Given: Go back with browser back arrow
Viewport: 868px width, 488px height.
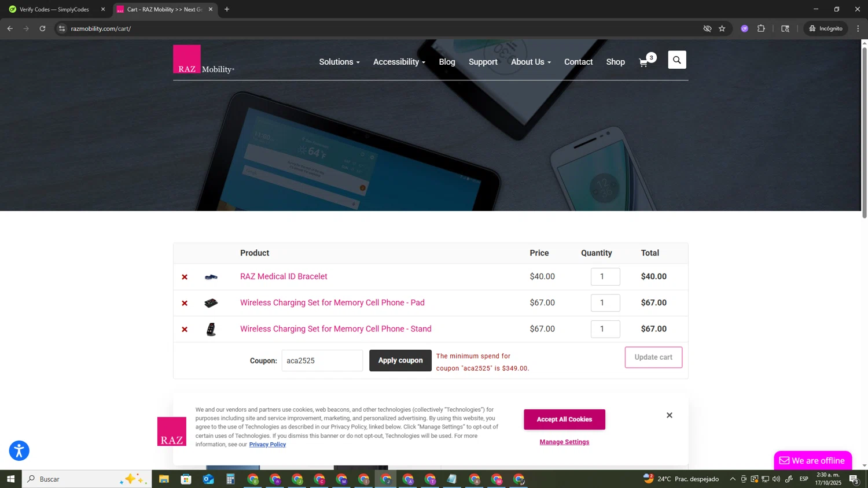Looking at the screenshot, I should [x=10, y=28].
